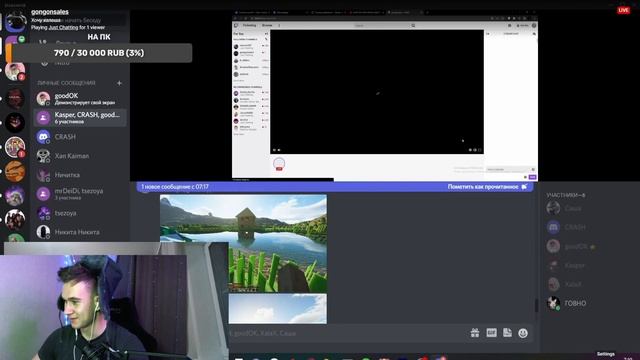This screenshot has height=360, width=640.
Task: Click the purple Chat button in Twitch chat
Action: point(532,177)
